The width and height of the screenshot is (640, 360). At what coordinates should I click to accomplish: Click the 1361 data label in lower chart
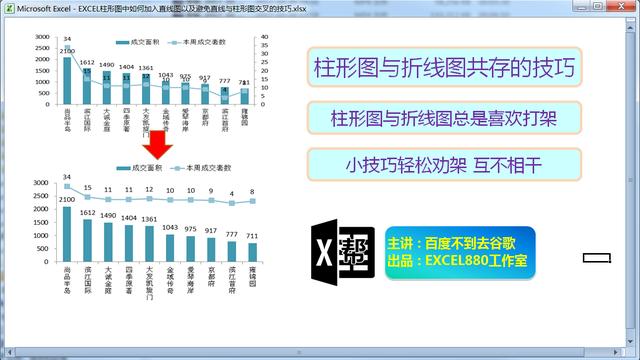click(149, 219)
